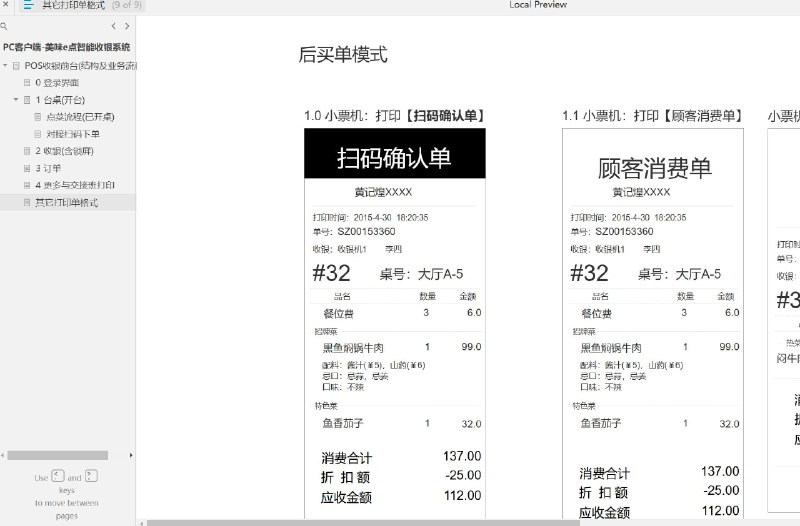Click the search magnifier icon in sidebar

click(x=4, y=26)
